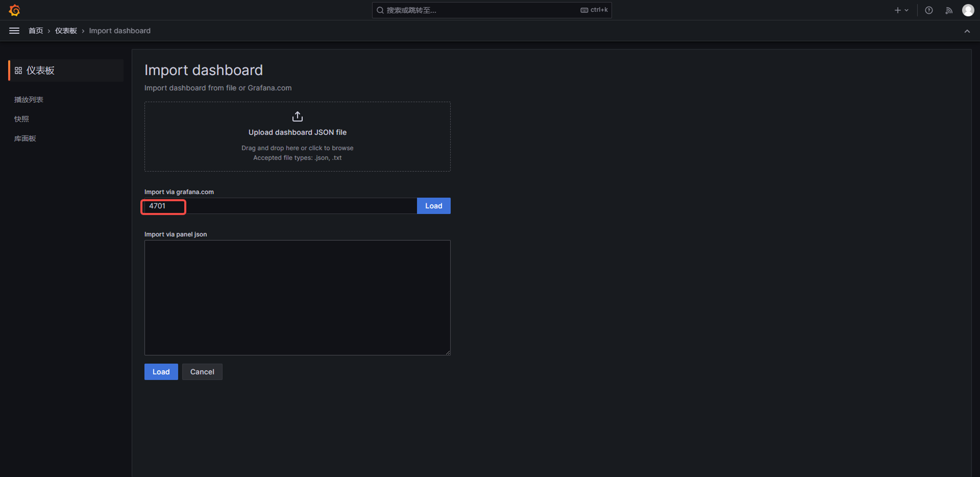
Task: Expand the add-new dropdown chevron
Action: (x=906, y=10)
